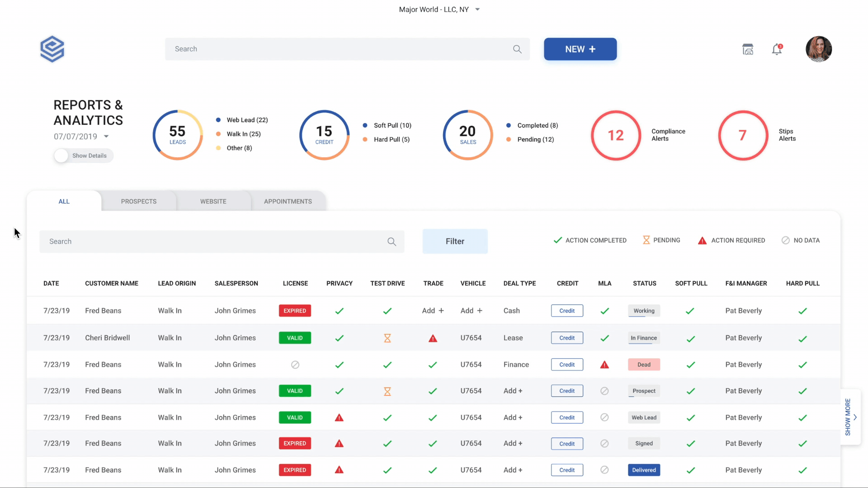The image size is (868, 488).
Task: Click the stacked-cube logo icon
Action: 52,49
